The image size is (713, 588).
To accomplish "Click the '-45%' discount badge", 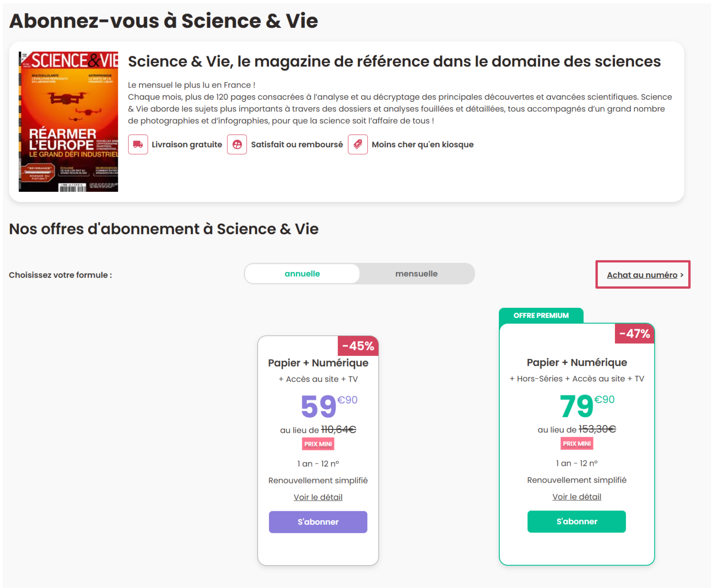I will [358, 345].
